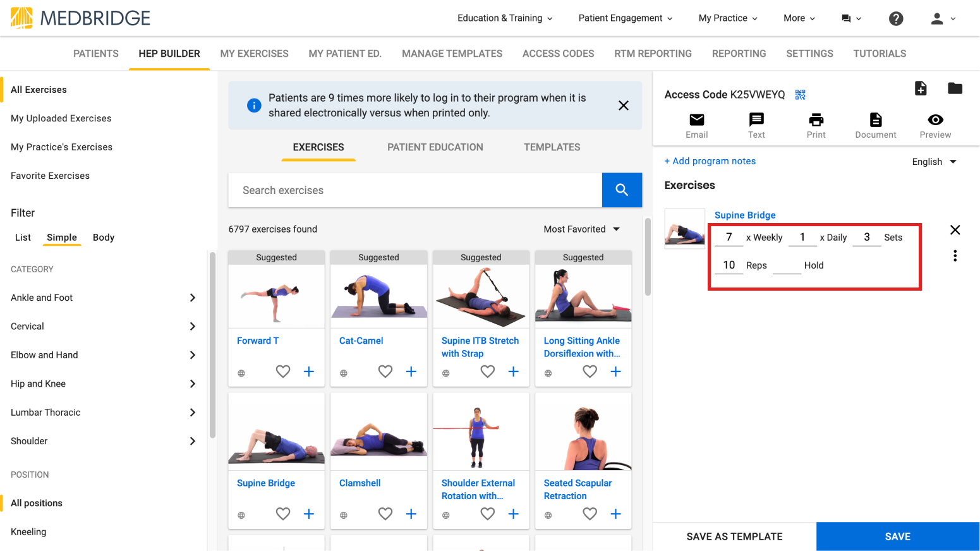
Task: Click the blue search magnifier button
Action: tap(622, 190)
